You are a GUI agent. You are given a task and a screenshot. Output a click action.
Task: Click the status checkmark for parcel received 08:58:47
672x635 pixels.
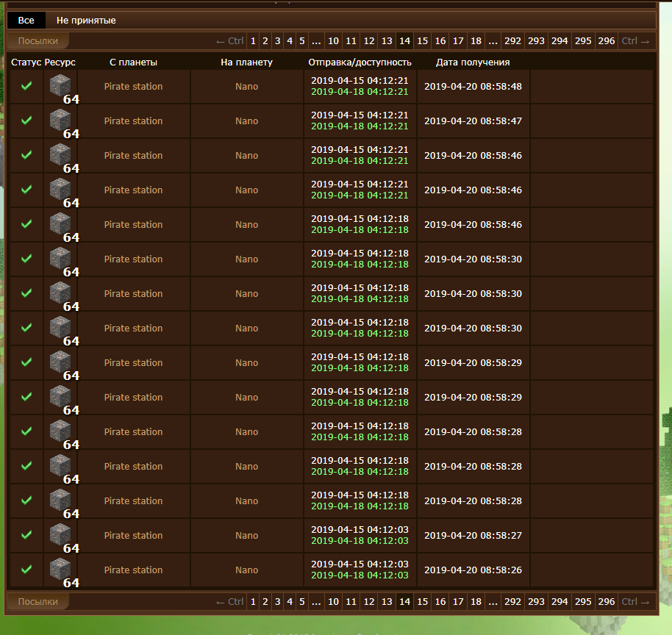(x=26, y=121)
